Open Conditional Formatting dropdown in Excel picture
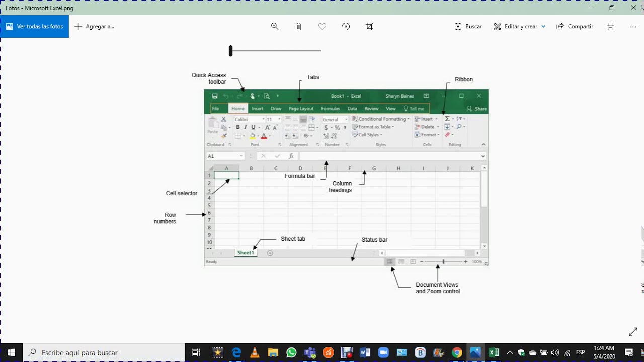 coord(381,119)
